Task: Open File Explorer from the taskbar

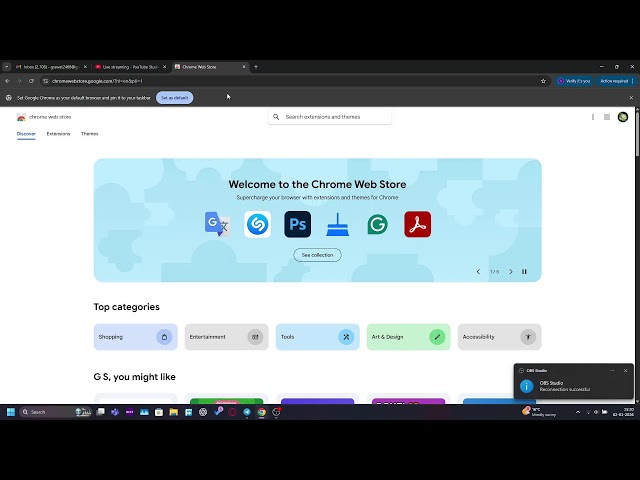Action: coord(173,412)
